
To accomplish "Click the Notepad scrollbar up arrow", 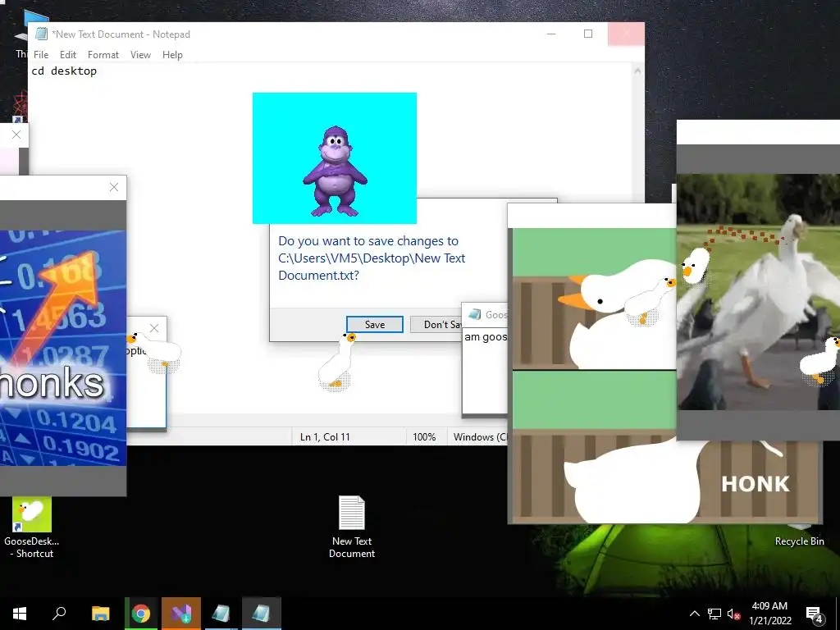I will tap(637, 71).
